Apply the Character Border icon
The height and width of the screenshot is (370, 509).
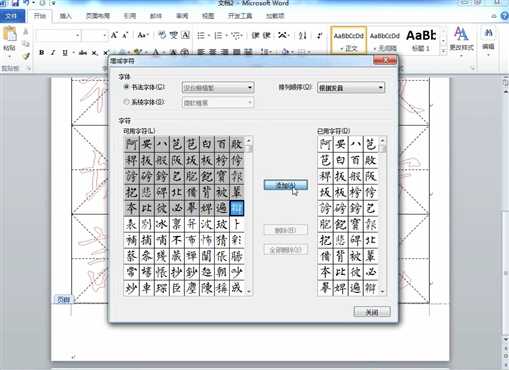tap(185, 35)
